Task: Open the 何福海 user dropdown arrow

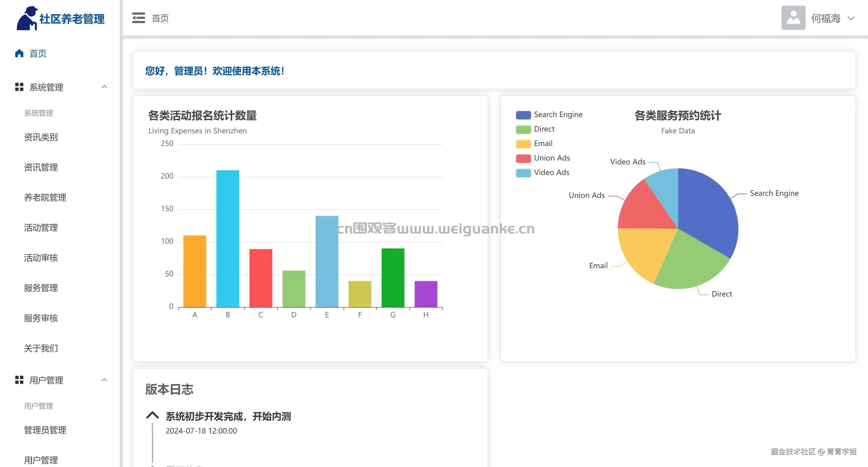Action: pos(851,18)
